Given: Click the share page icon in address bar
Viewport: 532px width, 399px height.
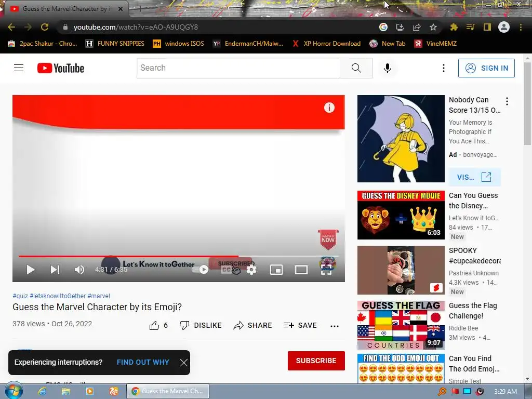Looking at the screenshot, I should pyautogui.click(x=417, y=27).
